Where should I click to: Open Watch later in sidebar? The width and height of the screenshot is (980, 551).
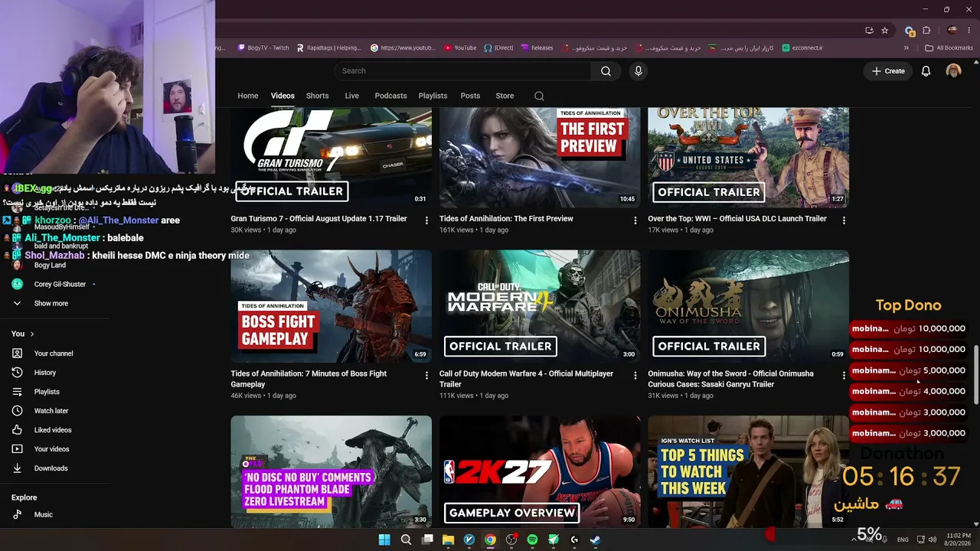point(51,411)
